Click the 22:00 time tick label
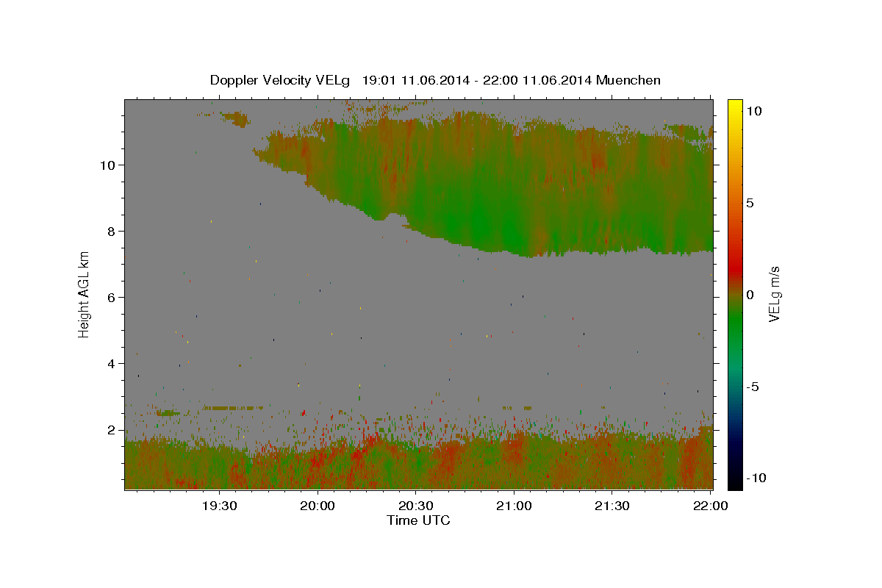The image size is (882, 588). coord(710,506)
